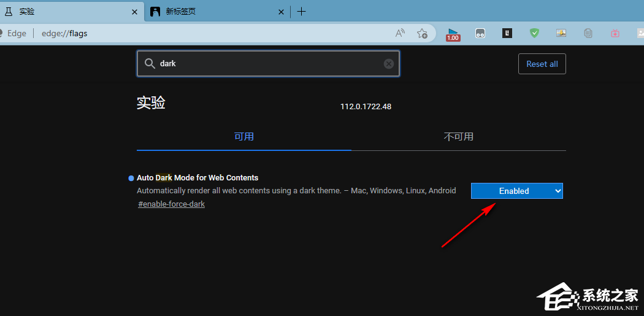Switch to the 可用 tab
Image resolution: width=644 pixels, height=316 pixels.
(244, 136)
